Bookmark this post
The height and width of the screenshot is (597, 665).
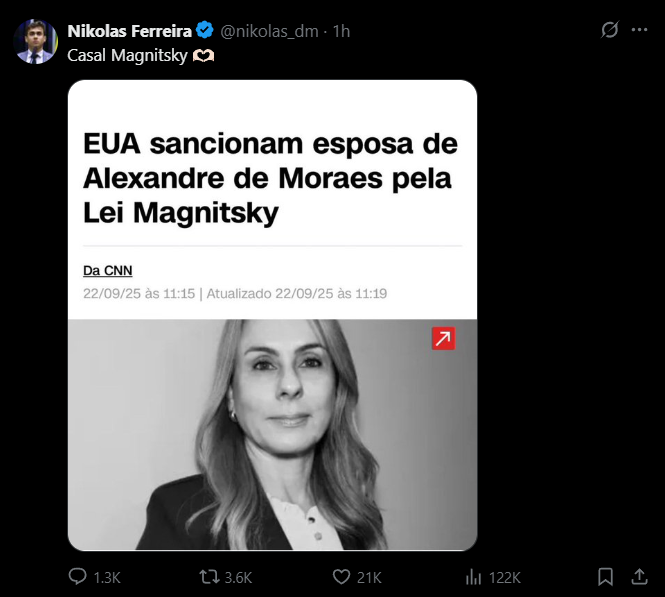click(606, 577)
